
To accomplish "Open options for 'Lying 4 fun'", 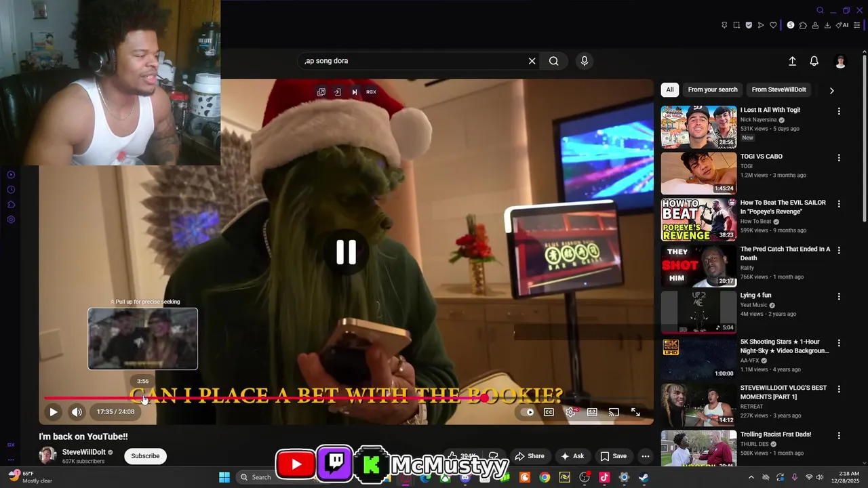I will tap(839, 297).
